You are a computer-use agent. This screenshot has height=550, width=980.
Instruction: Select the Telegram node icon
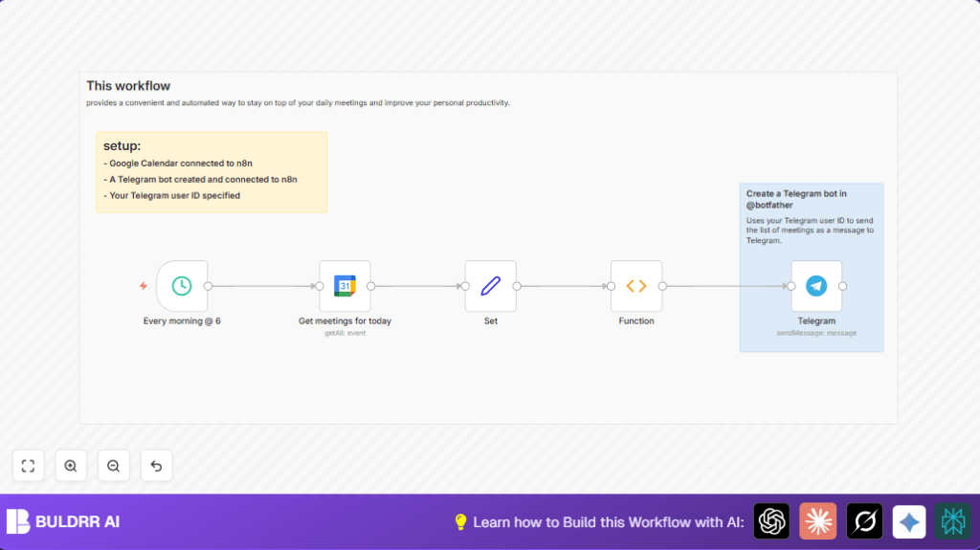coord(816,286)
